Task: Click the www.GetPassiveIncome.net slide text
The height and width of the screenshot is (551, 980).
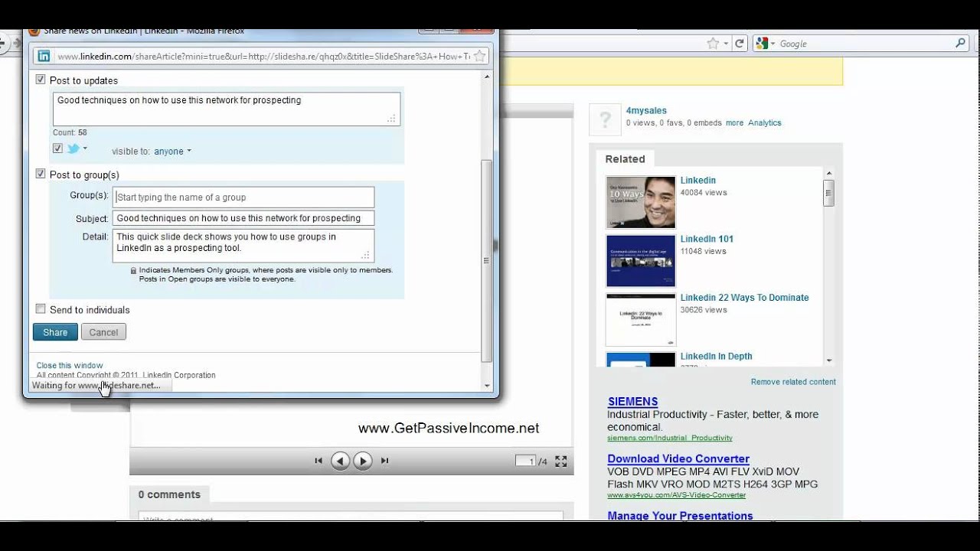Action: [449, 429]
